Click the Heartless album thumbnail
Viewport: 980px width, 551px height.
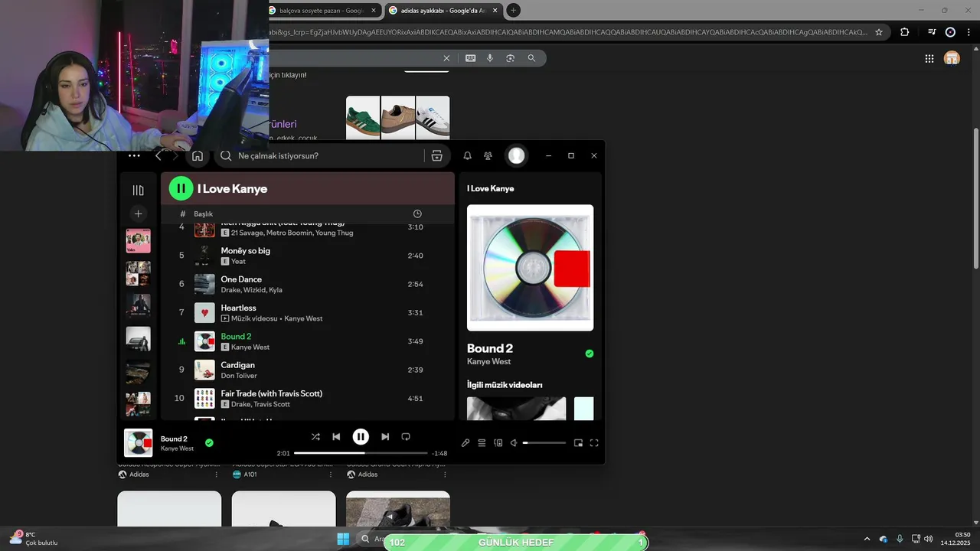[204, 312]
